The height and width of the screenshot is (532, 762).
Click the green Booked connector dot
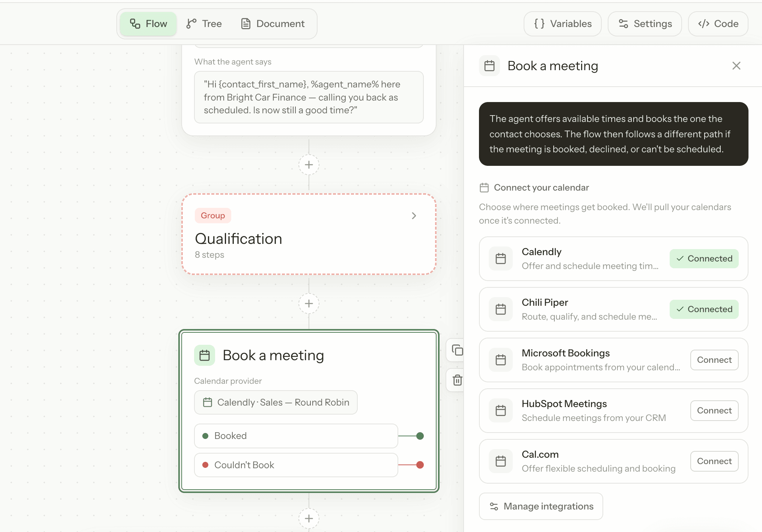[420, 436]
